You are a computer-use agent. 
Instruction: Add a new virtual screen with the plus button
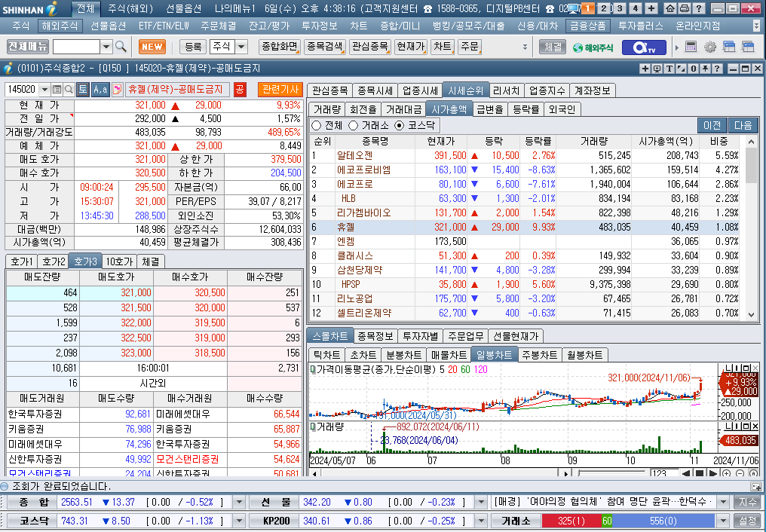(x=651, y=8)
